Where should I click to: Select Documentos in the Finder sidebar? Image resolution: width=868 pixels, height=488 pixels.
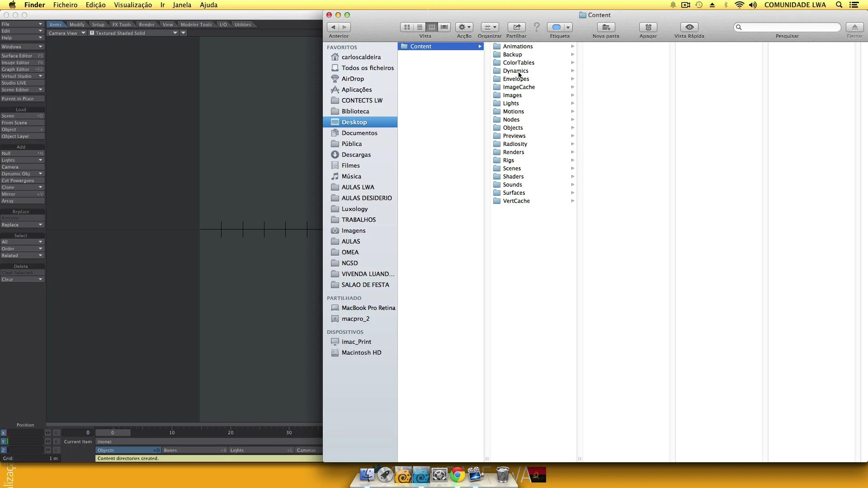359,133
